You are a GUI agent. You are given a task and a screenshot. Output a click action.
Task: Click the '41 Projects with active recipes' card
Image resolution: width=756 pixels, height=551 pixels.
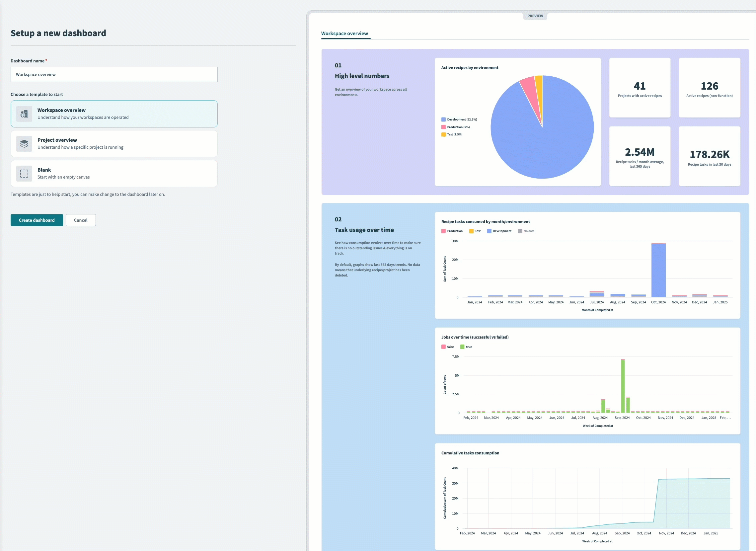(x=639, y=87)
